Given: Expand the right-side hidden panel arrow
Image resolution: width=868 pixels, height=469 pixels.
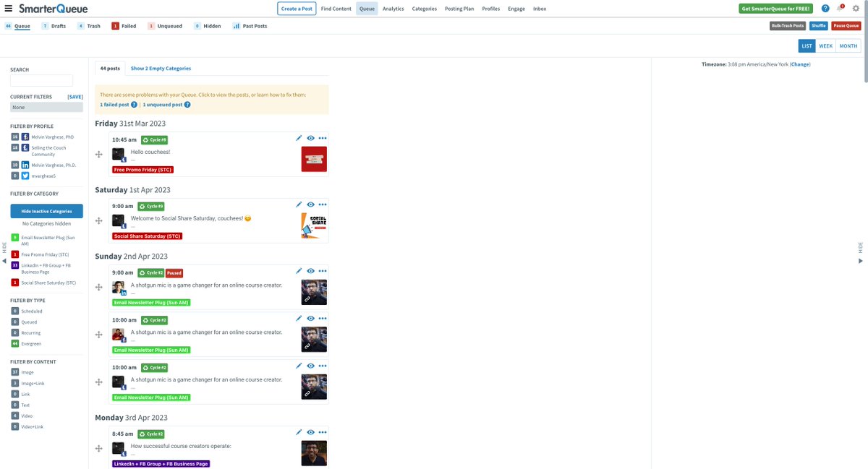Looking at the screenshot, I should (861, 260).
